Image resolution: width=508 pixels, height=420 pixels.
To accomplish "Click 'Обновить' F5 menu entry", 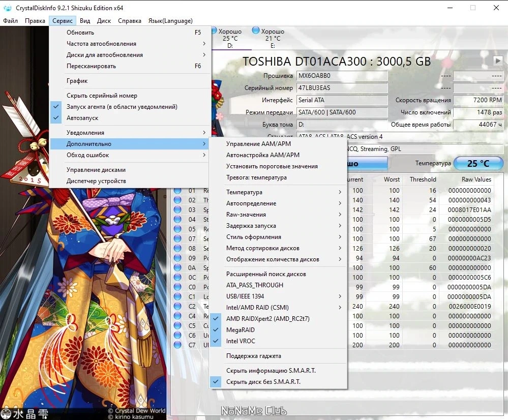I will coord(130,33).
